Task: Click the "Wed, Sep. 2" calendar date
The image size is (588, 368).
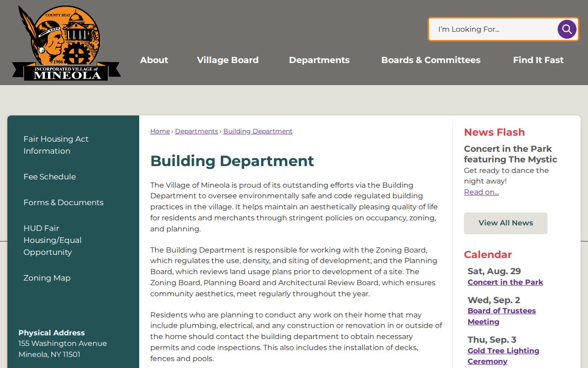Action: coord(494,300)
